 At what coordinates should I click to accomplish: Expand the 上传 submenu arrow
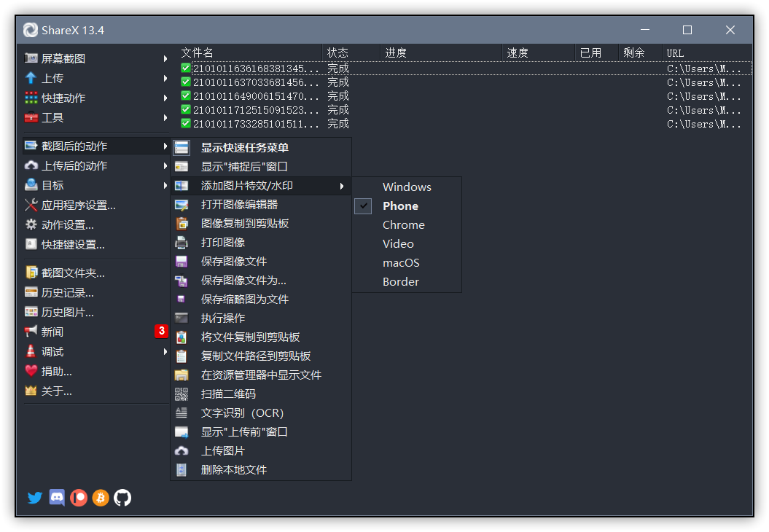[165, 78]
